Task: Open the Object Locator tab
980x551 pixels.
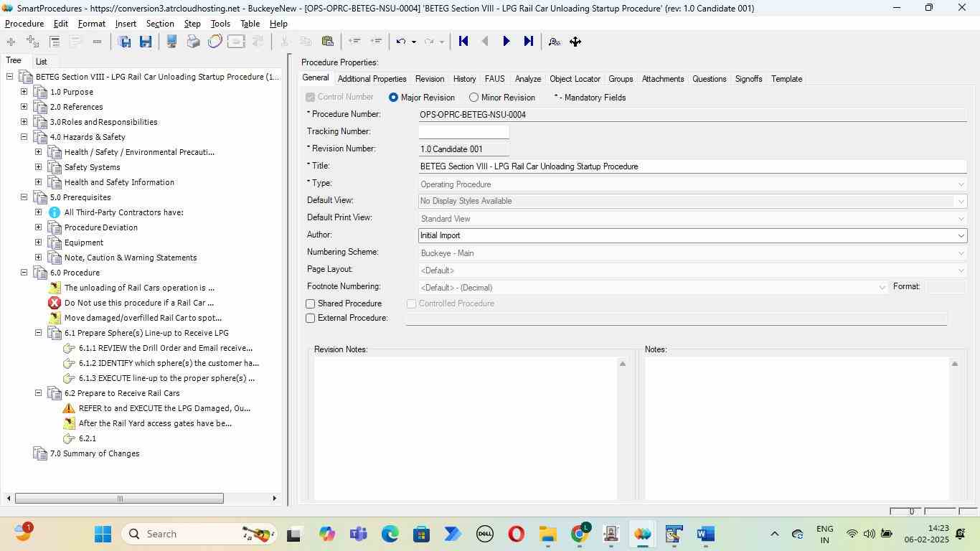Action: (575, 79)
